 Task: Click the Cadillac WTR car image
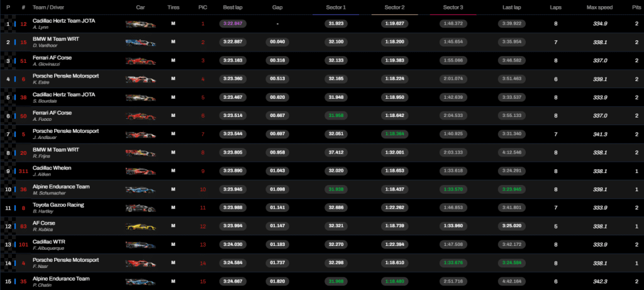click(x=140, y=245)
